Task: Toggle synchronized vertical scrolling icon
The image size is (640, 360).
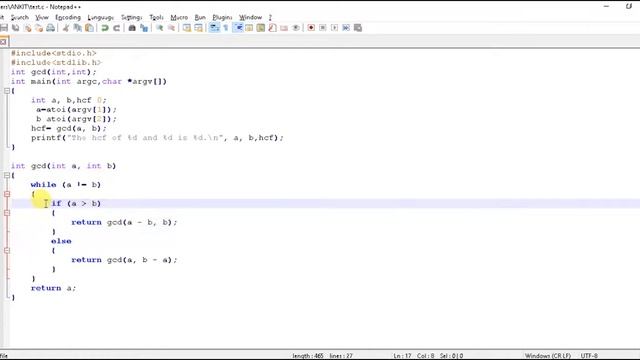Action: pyautogui.click(x=187, y=28)
